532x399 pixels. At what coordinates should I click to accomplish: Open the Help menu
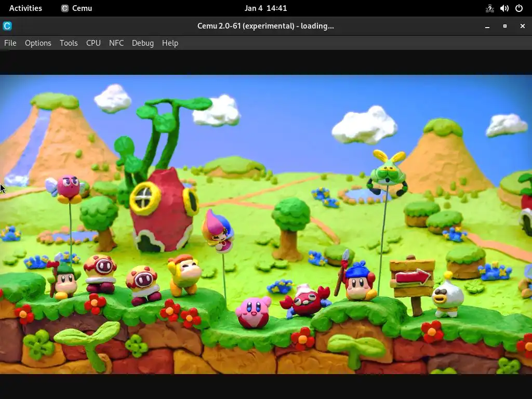point(170,43)
